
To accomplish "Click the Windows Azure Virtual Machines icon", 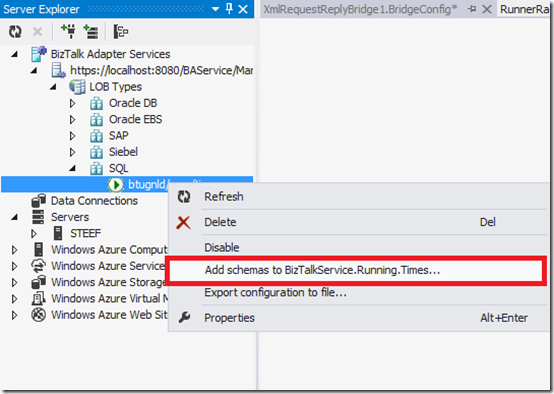I will point(38,299).
